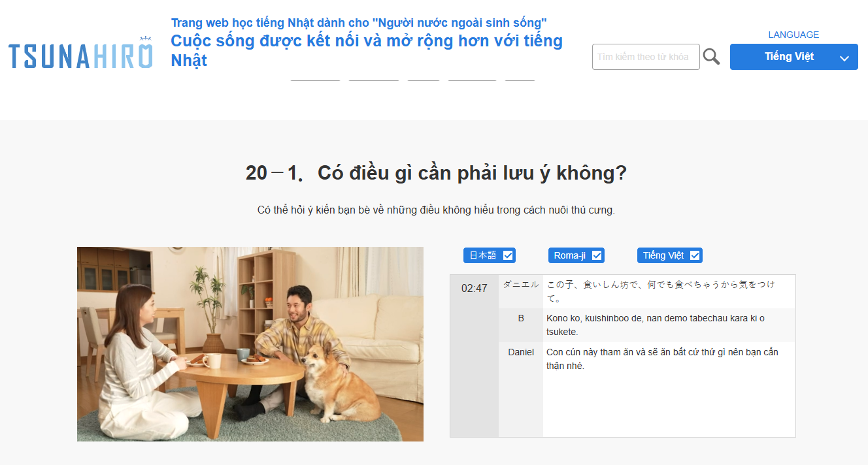Click the lesson title Có điều gì cần phải lưu ý không
Image resolution: width=868 pixels, height=465 pixels.
(436, 173)
